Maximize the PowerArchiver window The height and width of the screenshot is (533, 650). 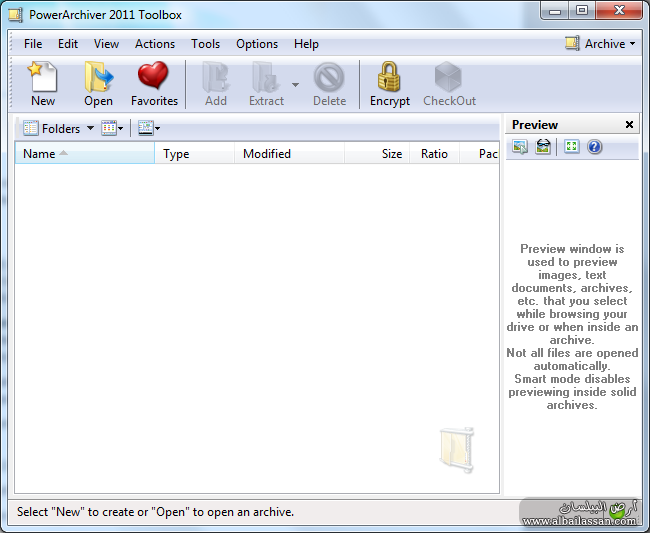click(582, 10)
